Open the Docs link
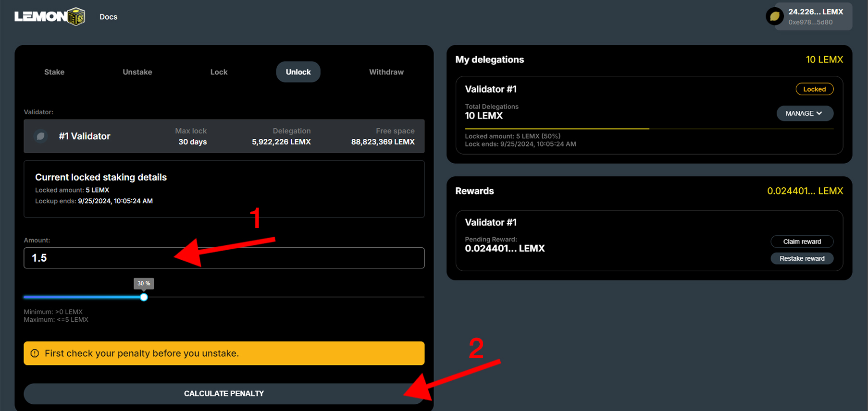The height and width of the screenshot is (411, 868). pos(108,17)
